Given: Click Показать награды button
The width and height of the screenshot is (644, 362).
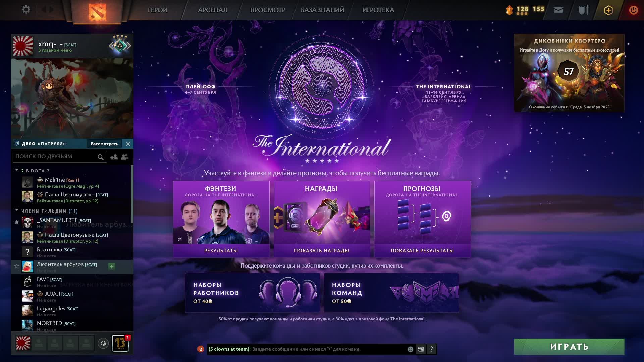Looking at the screenshot, I should click(322, 251).
